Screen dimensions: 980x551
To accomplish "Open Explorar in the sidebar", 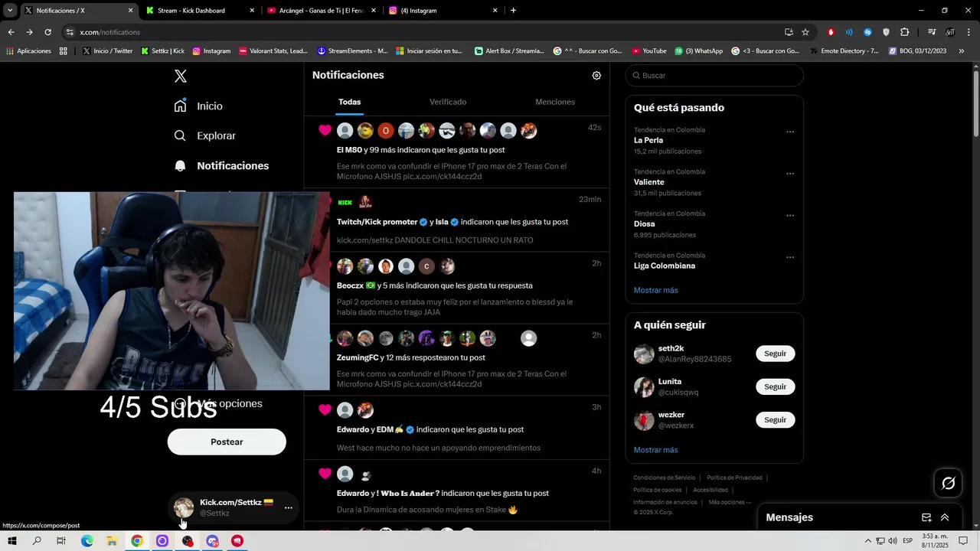I will pos(204,135).
